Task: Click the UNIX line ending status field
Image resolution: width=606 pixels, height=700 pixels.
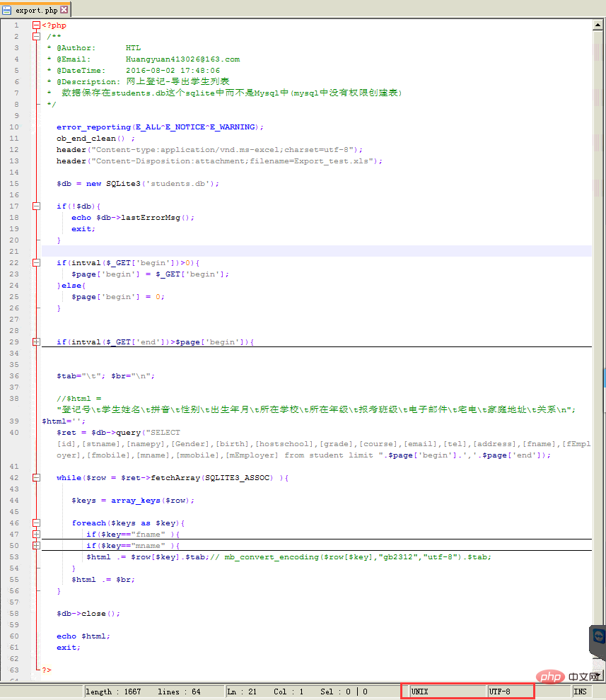Action: [x=448, y=692]
